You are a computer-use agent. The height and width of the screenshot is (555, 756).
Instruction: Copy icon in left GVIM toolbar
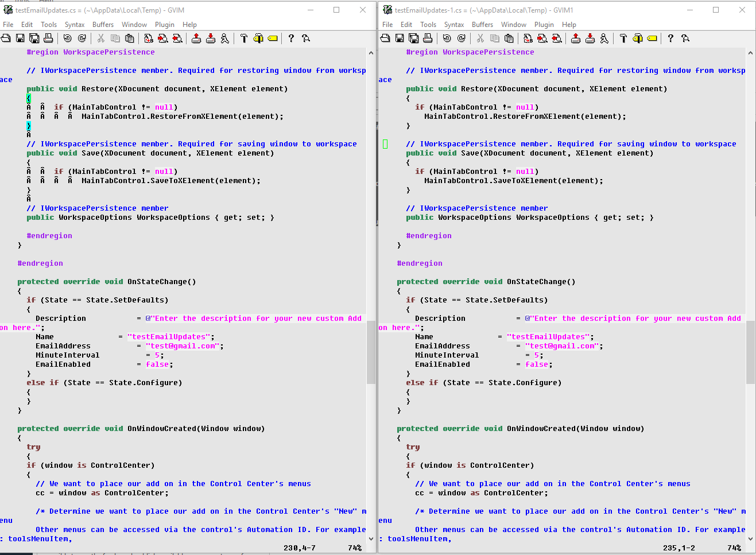pos(115,38)
